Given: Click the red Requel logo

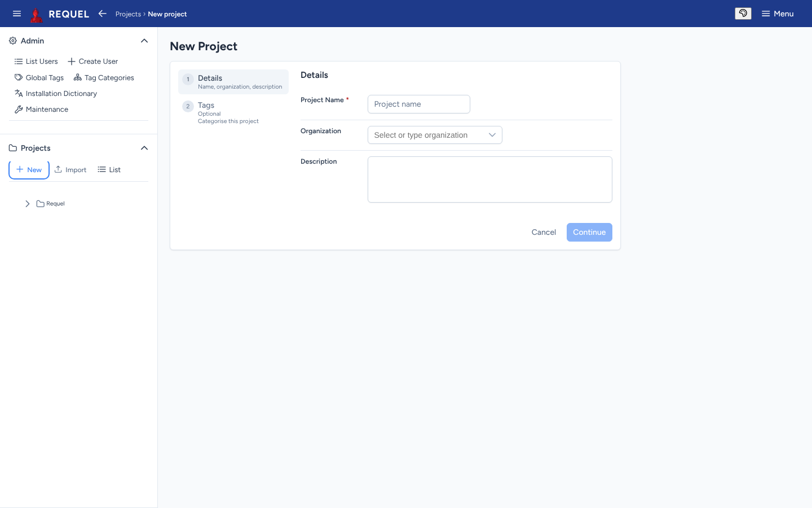Looking at the screenshot, I should point(37,15).
